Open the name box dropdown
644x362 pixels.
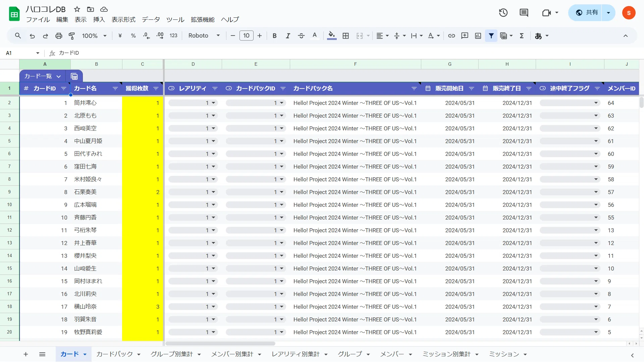(x=38, y=53)
